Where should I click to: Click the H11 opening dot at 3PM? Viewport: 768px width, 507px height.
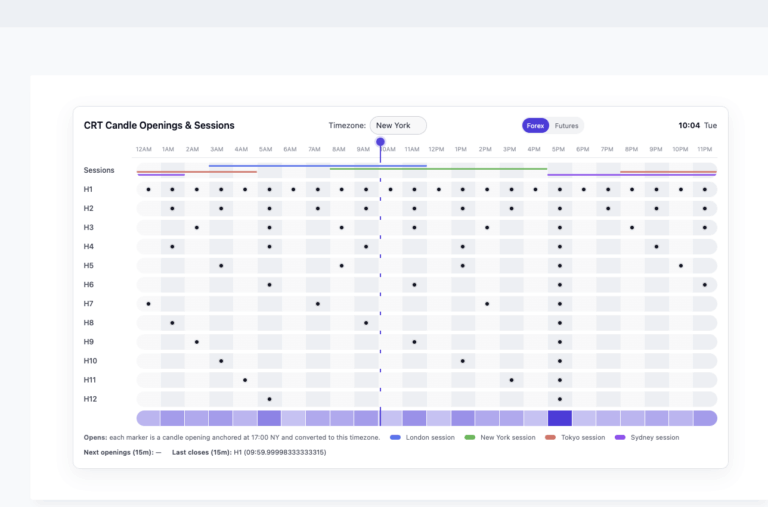tap(511, 380)
